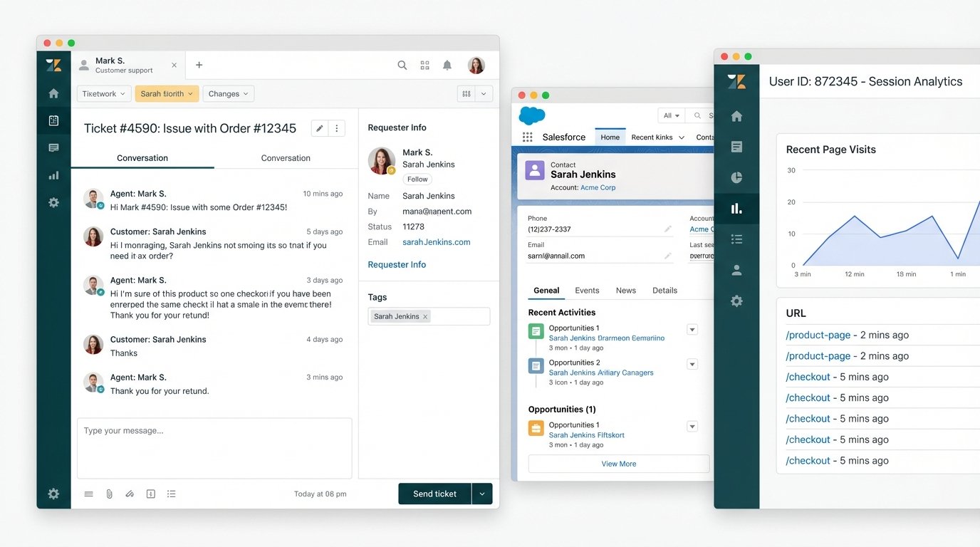Click the View More button
This screenshot has width=980, height=547.
[x=618, y=464]
